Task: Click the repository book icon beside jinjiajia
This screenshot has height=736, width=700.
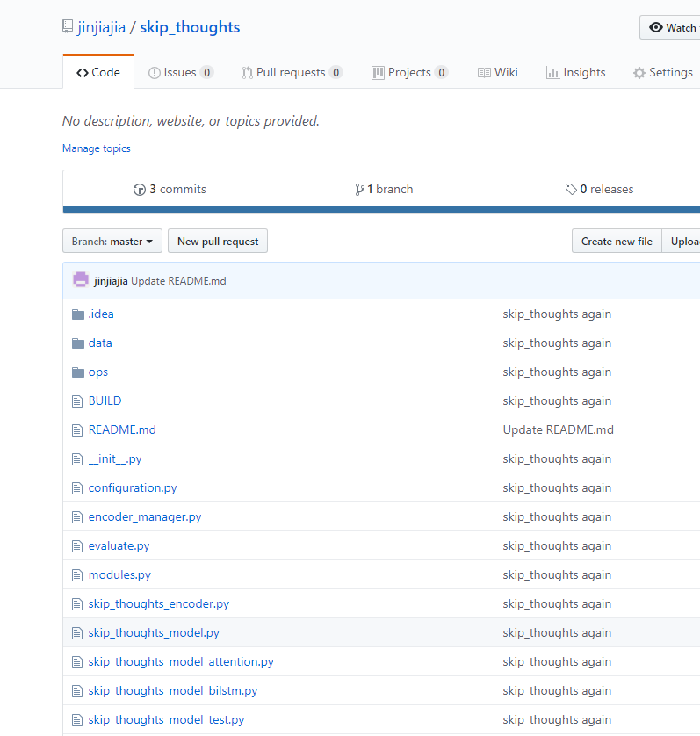Action: click(68, 26)
